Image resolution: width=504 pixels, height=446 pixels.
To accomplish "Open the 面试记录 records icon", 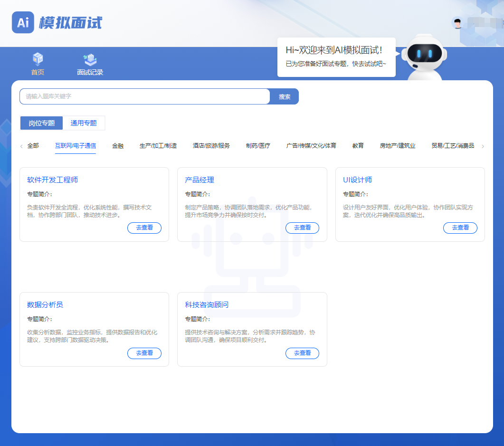I will [90, 59].
